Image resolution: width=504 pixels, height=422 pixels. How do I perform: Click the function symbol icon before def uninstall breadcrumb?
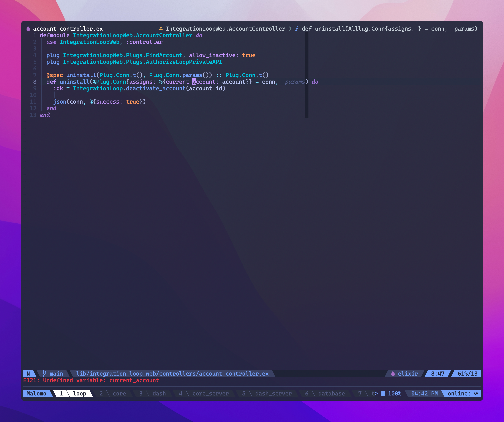pyautogui.click(x=297, y=28)
